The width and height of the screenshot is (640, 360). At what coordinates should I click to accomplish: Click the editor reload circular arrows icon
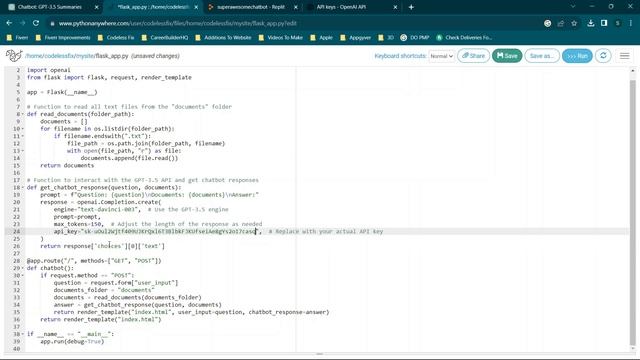tap(603, 56)
